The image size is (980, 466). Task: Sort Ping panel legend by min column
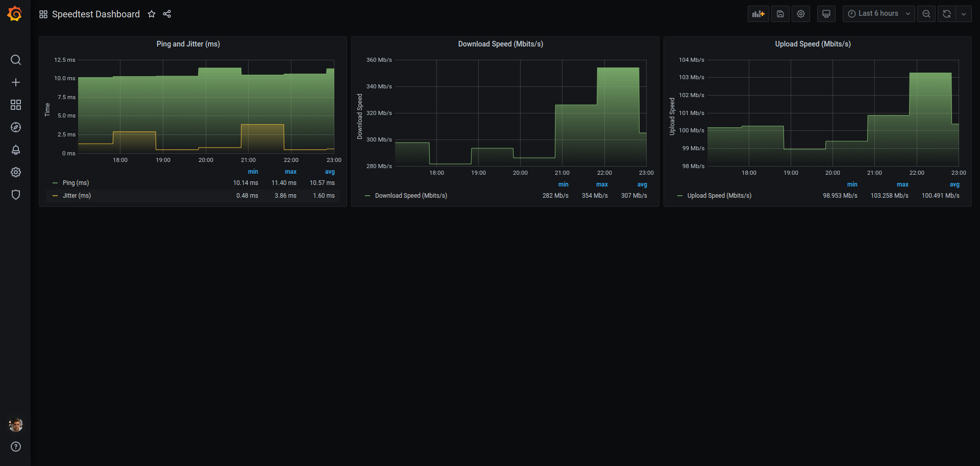[253, 172]
